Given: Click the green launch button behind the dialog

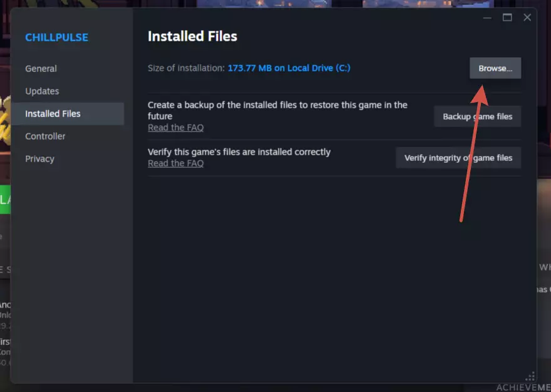Looking at the screenshot, I should tap(5, 200).
